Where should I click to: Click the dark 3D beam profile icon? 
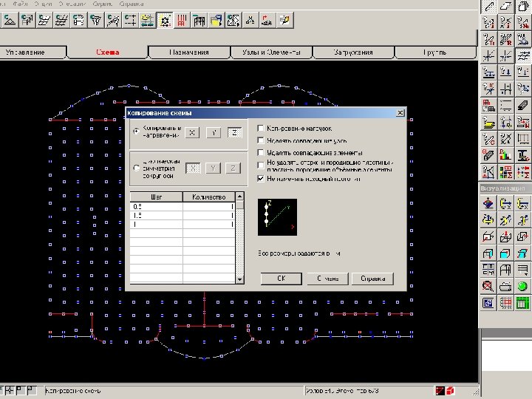tap(523, 106)
